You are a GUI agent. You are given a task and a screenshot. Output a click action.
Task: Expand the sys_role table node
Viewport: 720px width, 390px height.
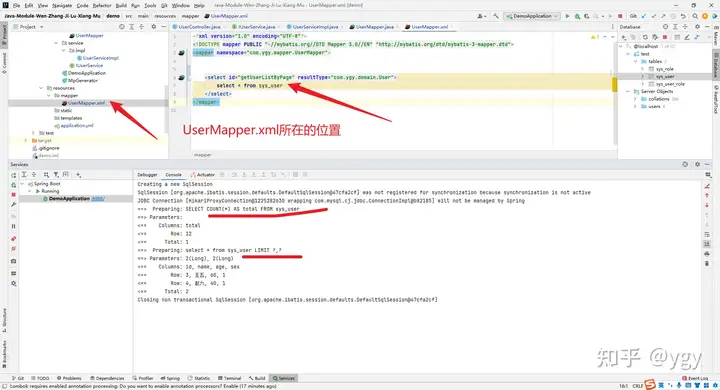point(643,69)
